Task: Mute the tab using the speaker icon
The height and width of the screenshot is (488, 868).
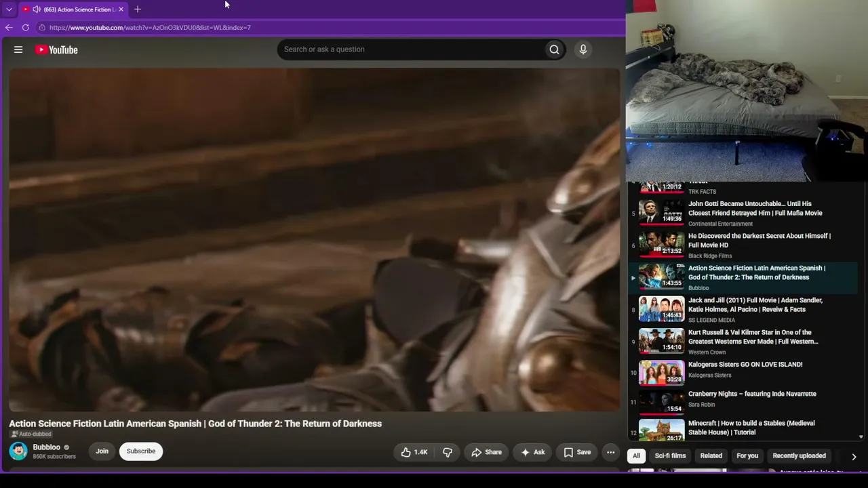Action: (37, 9)
